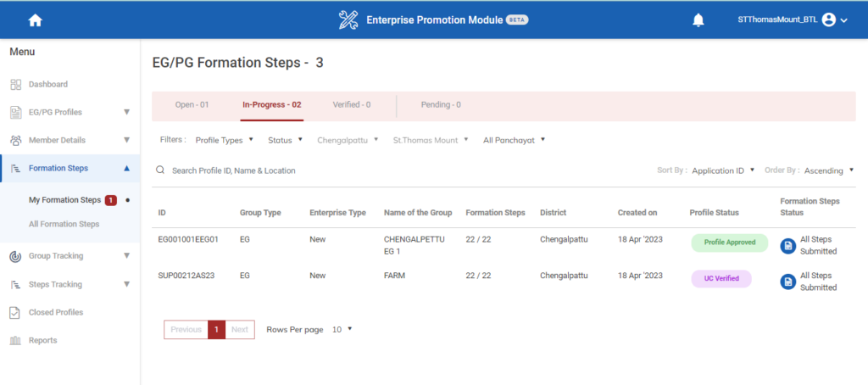Switch to the Verified - 0 tab

(x=351, y=105)
